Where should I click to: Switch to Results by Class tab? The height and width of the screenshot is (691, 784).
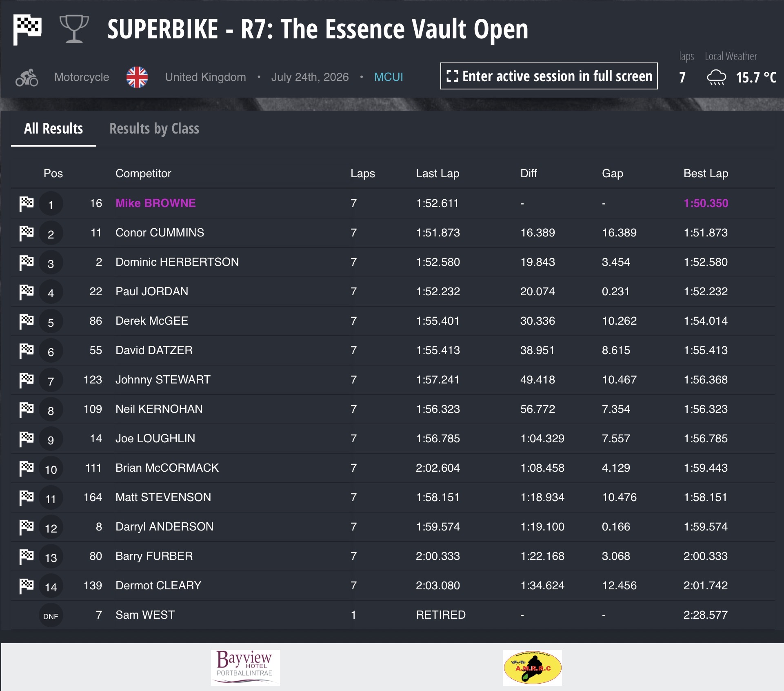click(x=154, y=129)
